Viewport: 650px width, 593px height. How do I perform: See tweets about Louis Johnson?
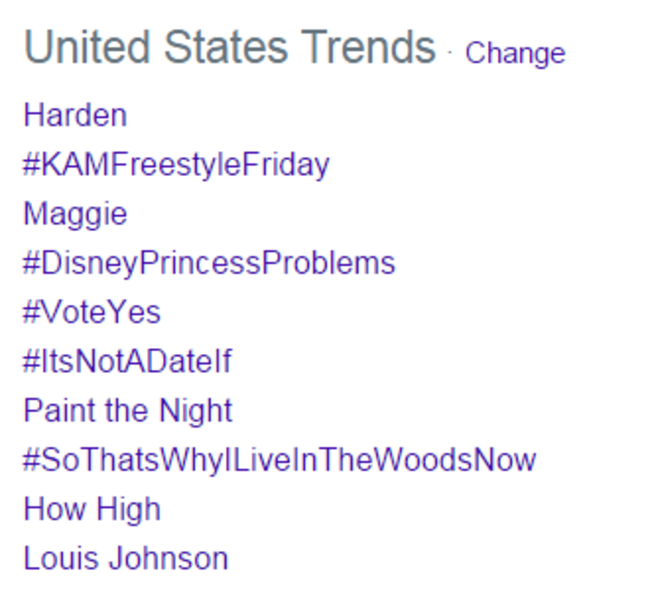[x=126, y=558]
